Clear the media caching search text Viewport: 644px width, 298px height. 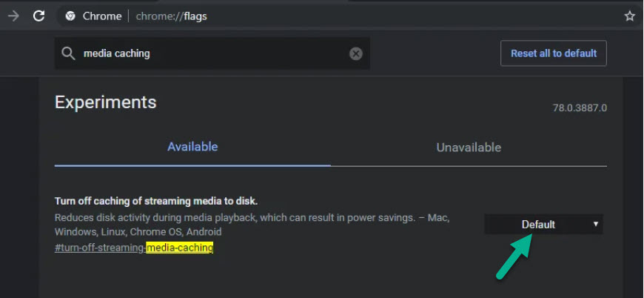[x=356, y=53]
